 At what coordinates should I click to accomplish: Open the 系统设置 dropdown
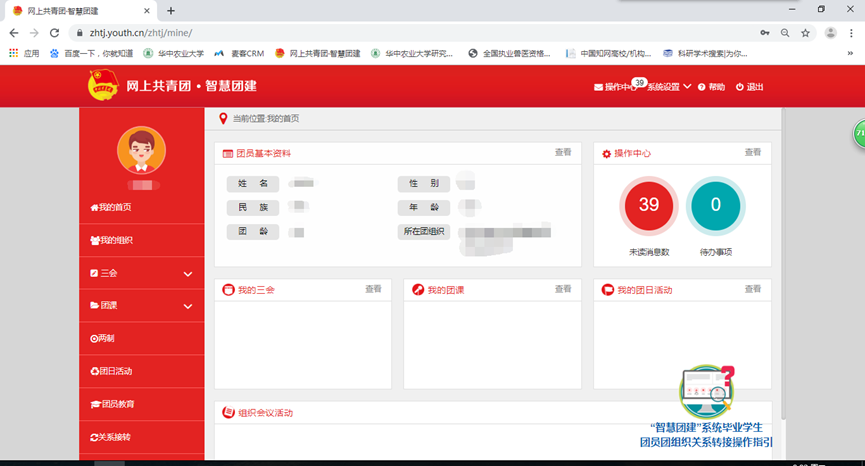coord(669,87)
